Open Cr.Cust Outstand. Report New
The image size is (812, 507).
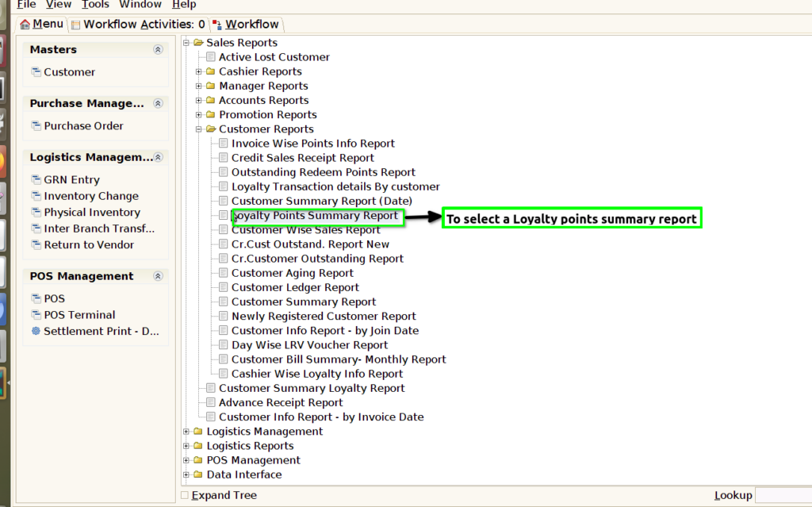click(310, 244)
